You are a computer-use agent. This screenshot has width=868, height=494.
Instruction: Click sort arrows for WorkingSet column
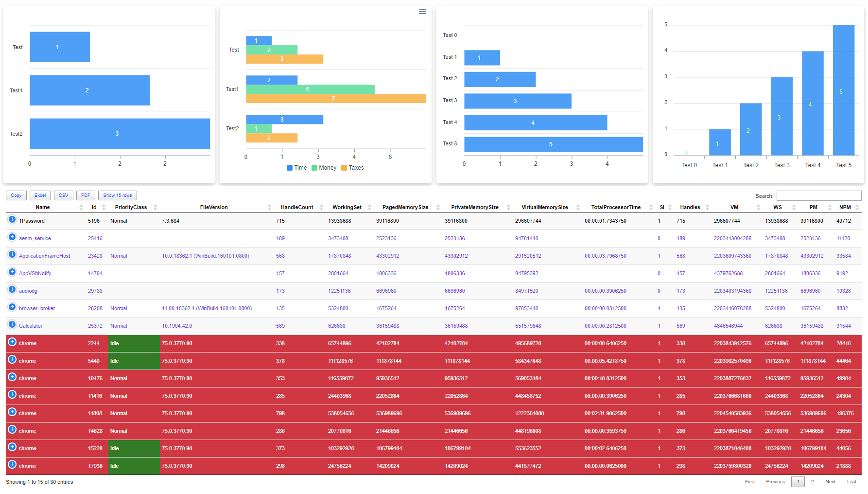tap(369, 208)
